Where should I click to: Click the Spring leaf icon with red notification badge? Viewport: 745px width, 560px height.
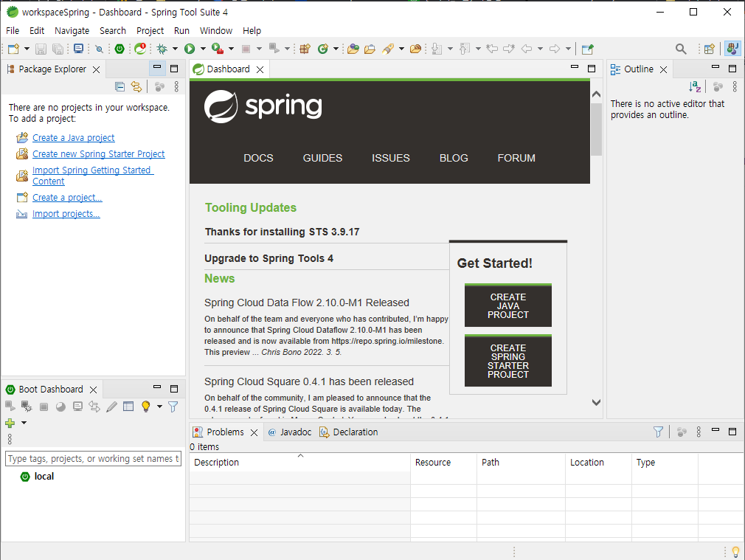(140, 49)
